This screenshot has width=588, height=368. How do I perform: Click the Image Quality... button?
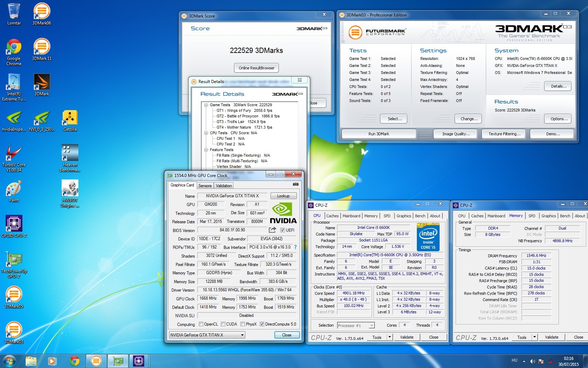[456, 134]
